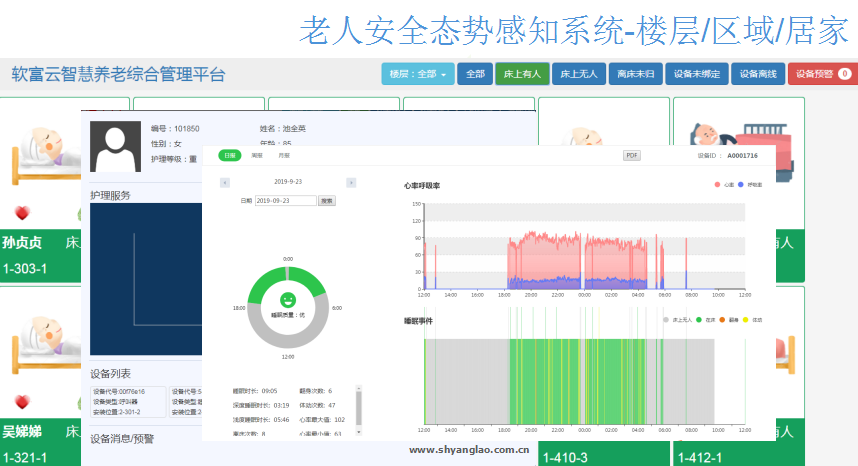Viewport: 858px width, 466px height.
Task: Select the 孙贞贞 name label
Action: [22, 242]
